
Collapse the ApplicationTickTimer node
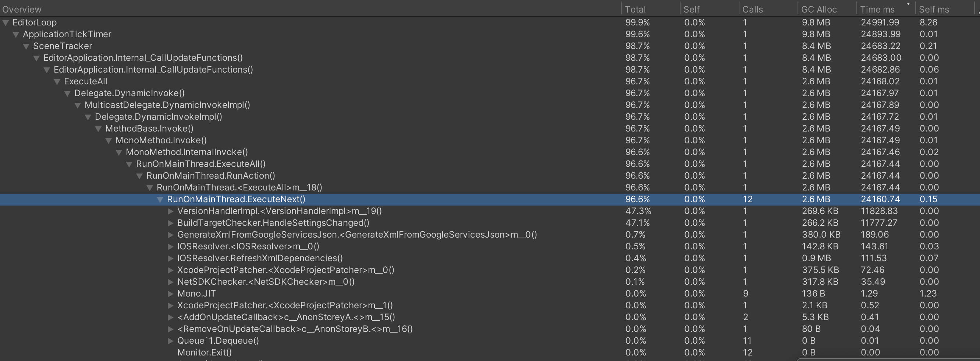(15, 34)
